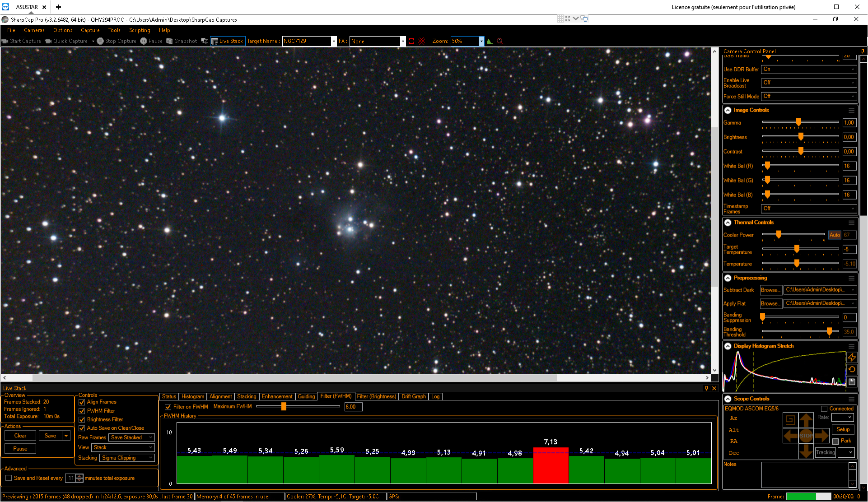The width and height of the screenshot is (868, 502).
Task: Click the Pause button in Live Stack
Action: 20,449
